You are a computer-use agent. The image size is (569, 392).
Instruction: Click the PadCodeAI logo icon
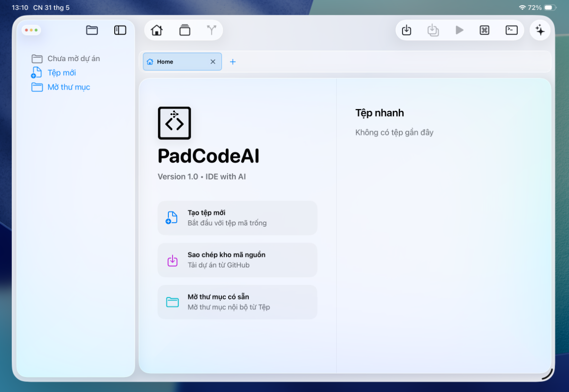pyautogui.click(x=174, y=123)
